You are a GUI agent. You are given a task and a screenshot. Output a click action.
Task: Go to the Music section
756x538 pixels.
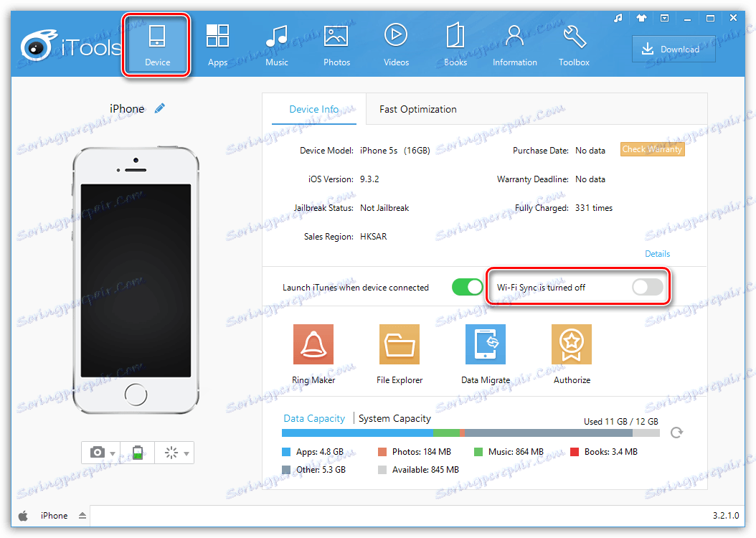(x=277, y=45)
